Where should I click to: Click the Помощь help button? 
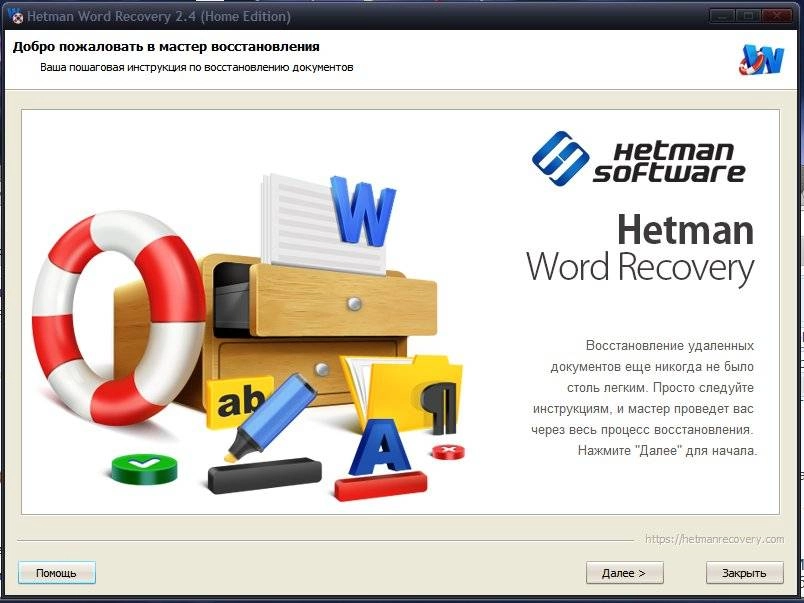(x=56, y=573)
